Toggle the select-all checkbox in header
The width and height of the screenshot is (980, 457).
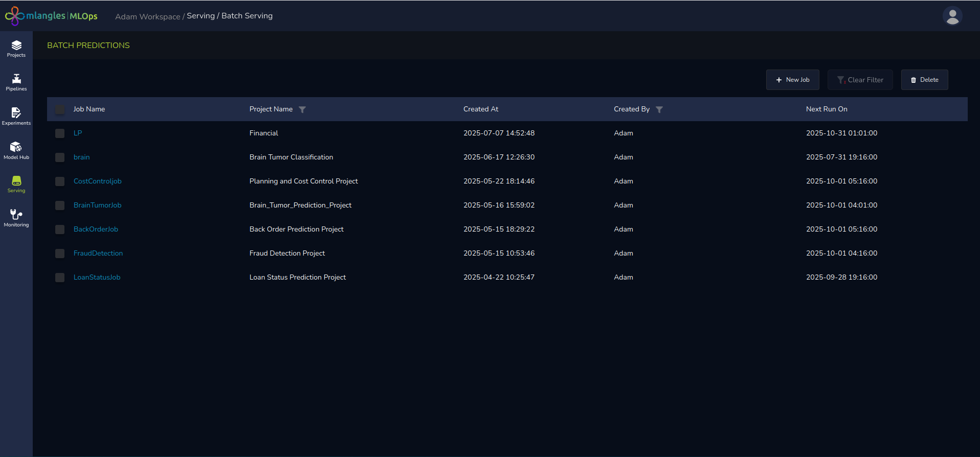[60, 109]
